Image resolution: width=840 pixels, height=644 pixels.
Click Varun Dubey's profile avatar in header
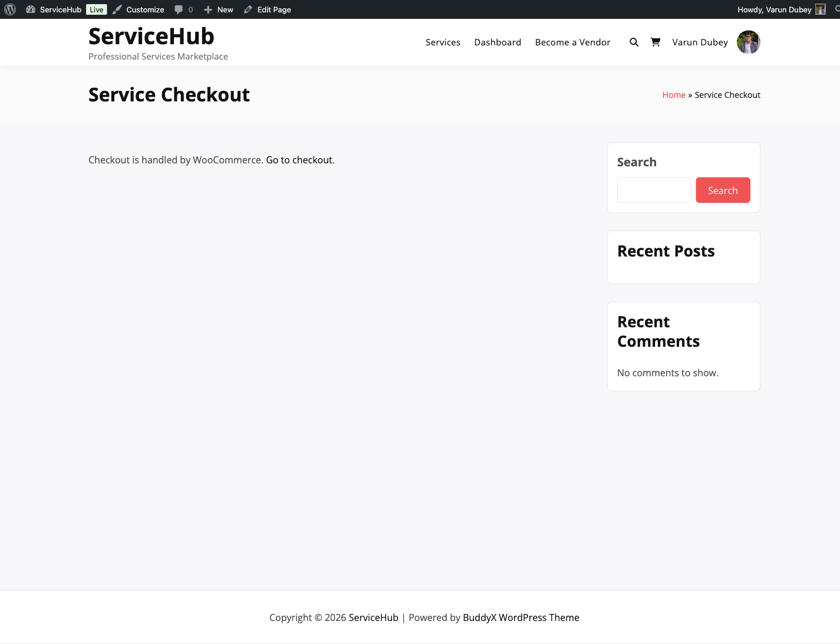pos(748,42)
